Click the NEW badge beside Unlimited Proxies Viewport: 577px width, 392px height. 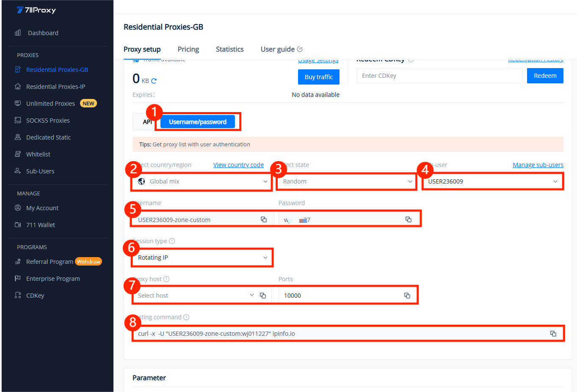point(88,103)
